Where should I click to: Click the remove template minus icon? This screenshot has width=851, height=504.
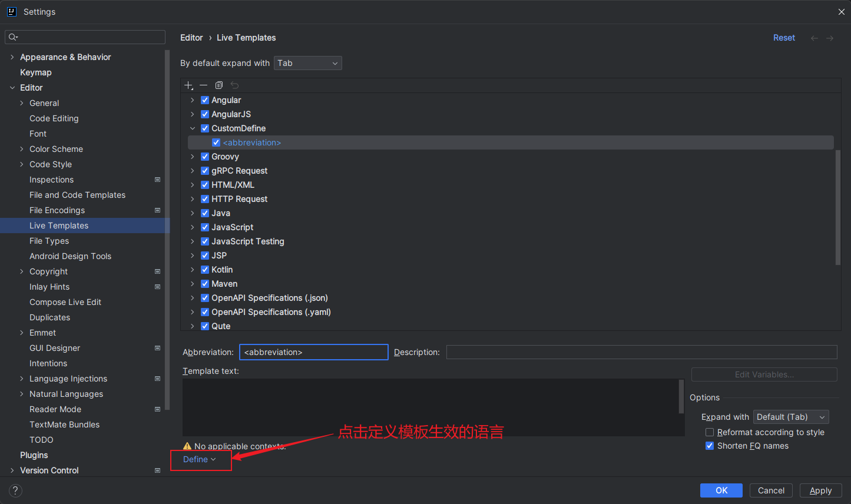(204, 85)
